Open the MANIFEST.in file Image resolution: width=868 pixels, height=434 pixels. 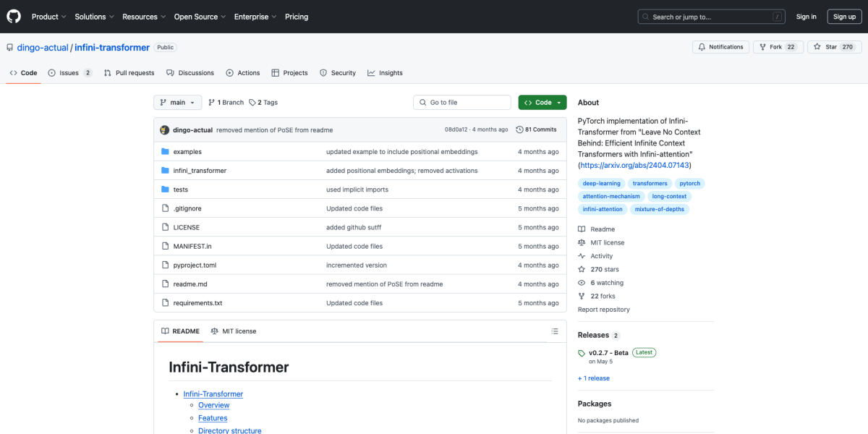coord(192,246)
